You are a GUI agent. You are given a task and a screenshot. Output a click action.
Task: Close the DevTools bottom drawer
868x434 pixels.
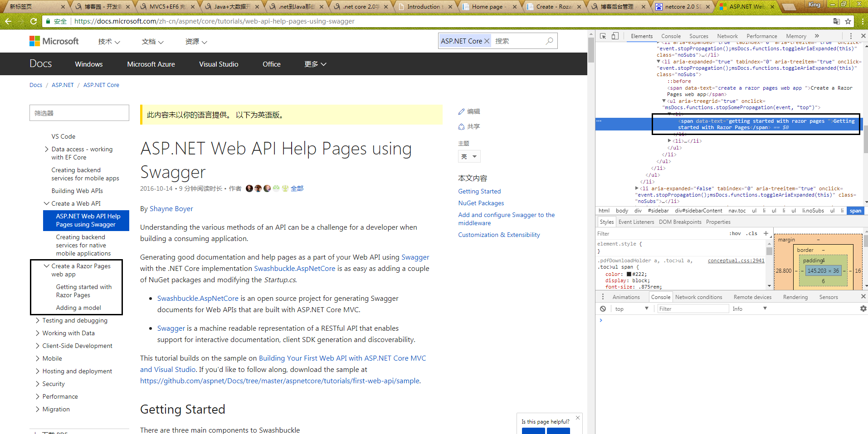(x=863, y=296)
